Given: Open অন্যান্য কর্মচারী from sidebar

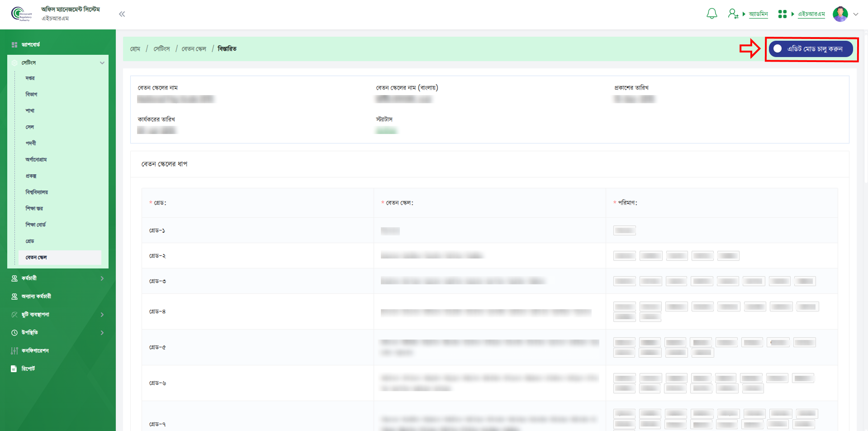Looking at the screenshot, I should coord(36,296).
